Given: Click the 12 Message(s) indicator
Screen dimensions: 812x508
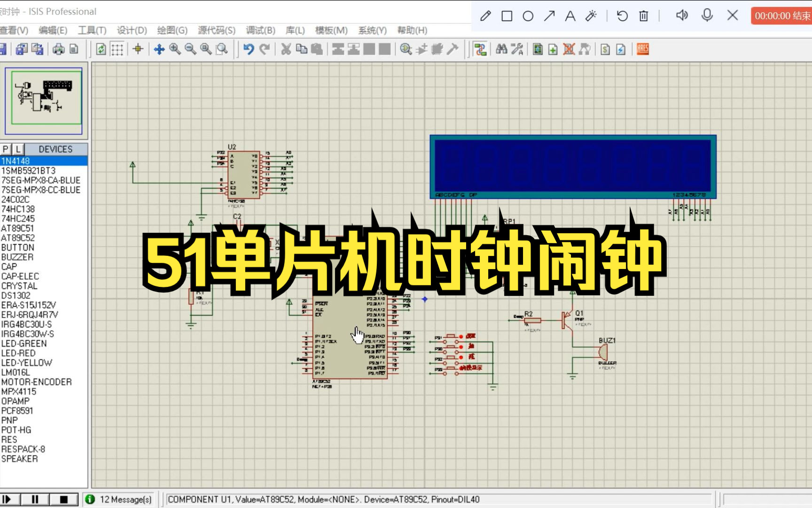Looking at the screenshot, I should pyautogui.click(x=120, y=499).
